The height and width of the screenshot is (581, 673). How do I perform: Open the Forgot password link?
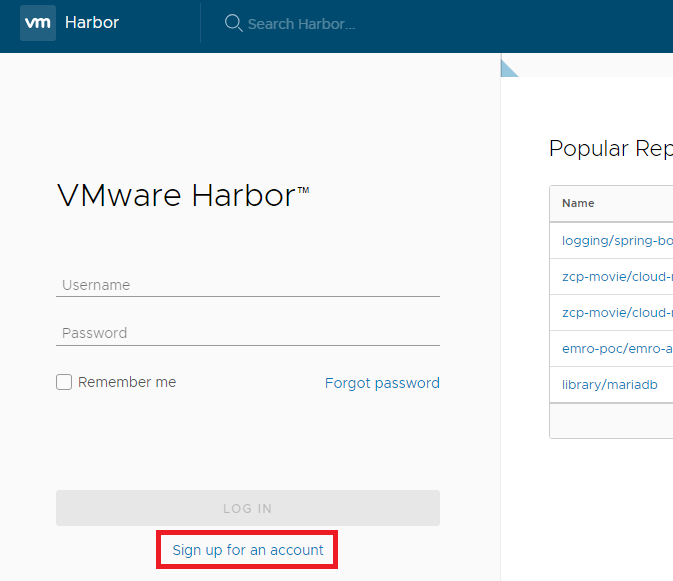pos(382,383)
